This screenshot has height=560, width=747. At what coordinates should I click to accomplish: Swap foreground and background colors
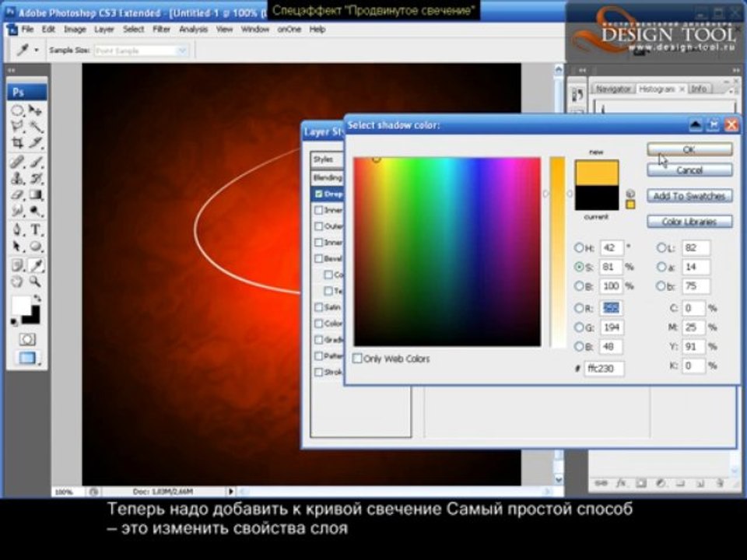pos(37,299)
